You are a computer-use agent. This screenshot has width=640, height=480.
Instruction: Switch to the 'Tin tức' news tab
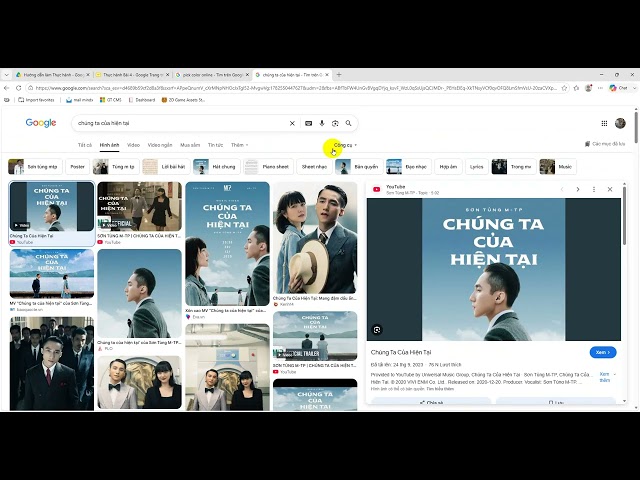[x=216, y=145]
